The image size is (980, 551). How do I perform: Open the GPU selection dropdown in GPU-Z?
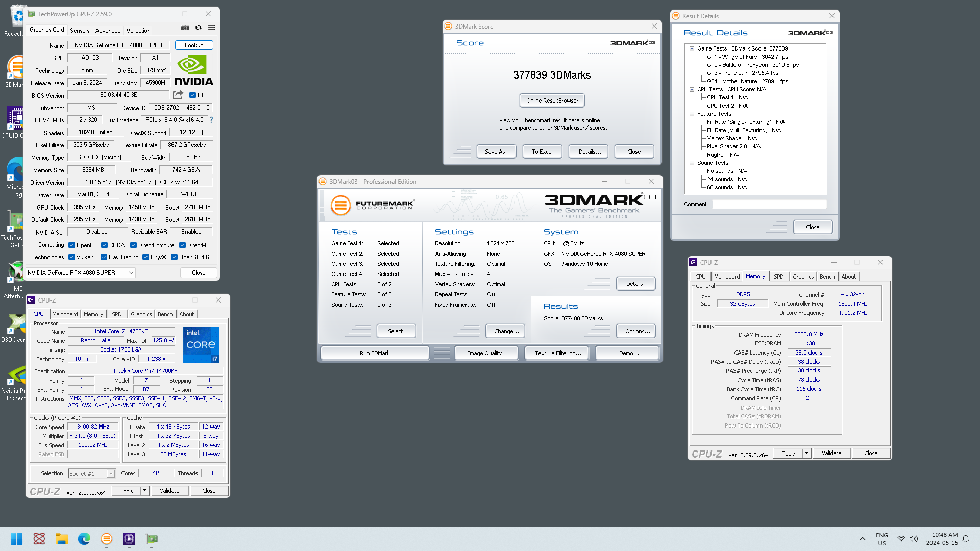pyautogui.click(x=81, y=273)
